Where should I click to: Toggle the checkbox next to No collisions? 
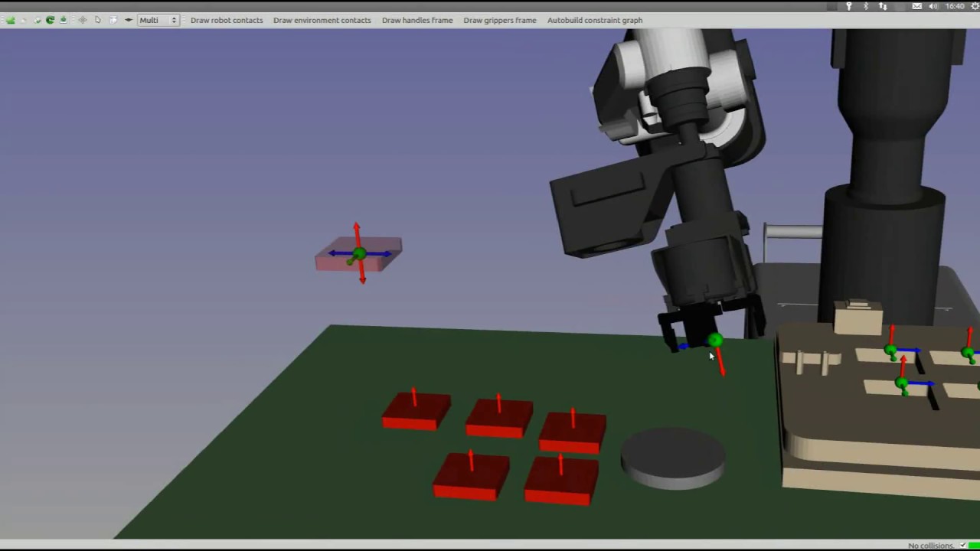(963, 545)
